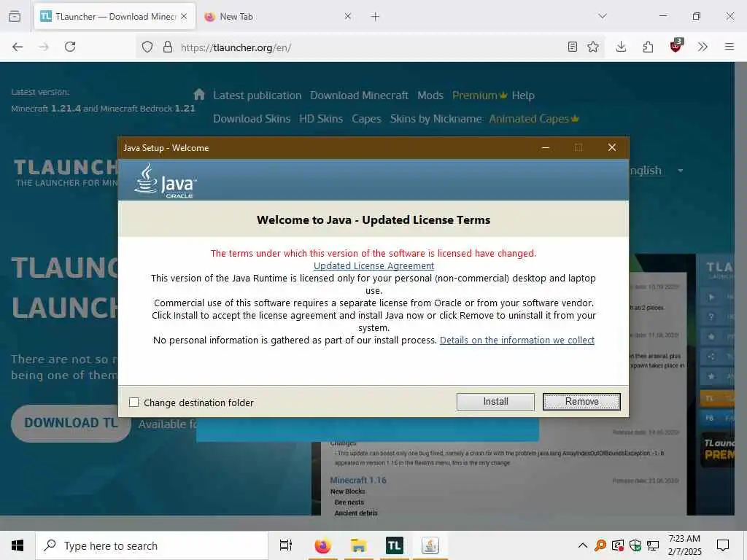The width and height of the screenshot is (747, 560).
Task: Toggle reader view icon in address bar
Action: click(573, 47)
